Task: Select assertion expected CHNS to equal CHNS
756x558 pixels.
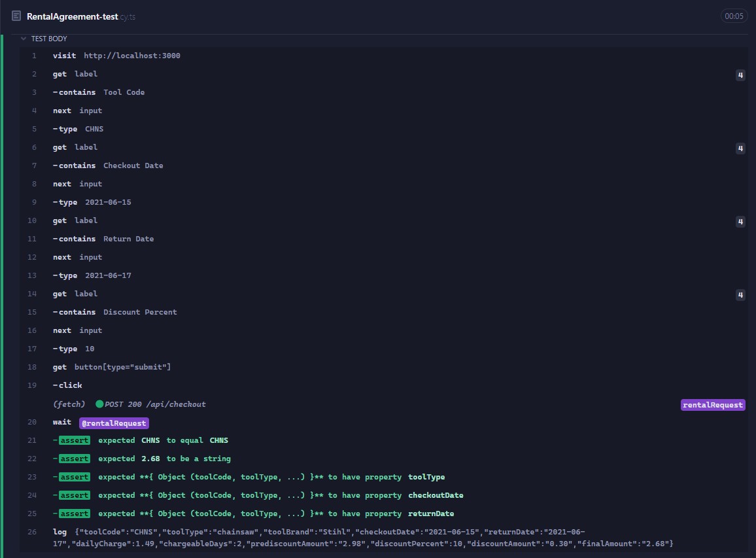Action: tap(384, 441)
